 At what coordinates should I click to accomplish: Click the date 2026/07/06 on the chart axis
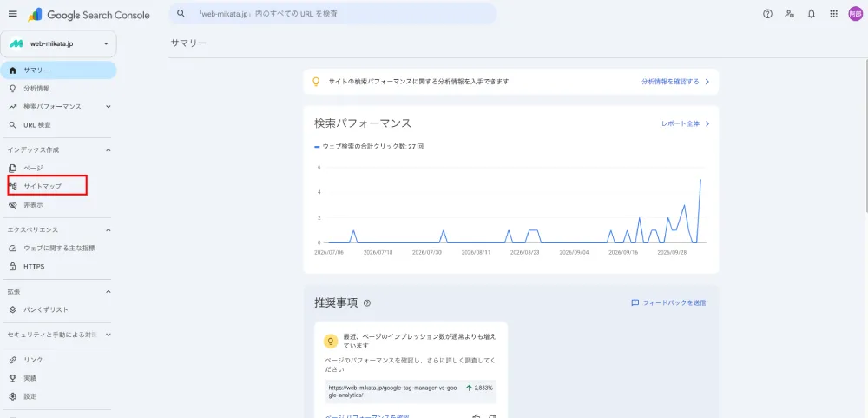pyautogui.click(x=329, y=252)
